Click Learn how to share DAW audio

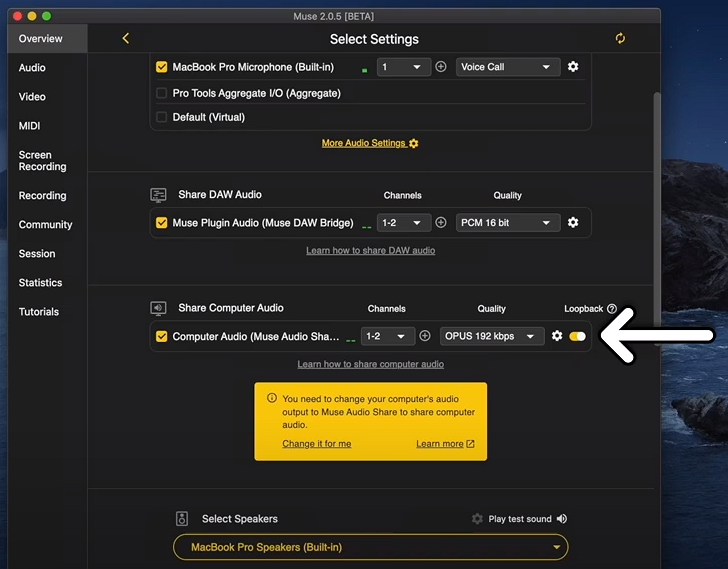coord(370,251)
